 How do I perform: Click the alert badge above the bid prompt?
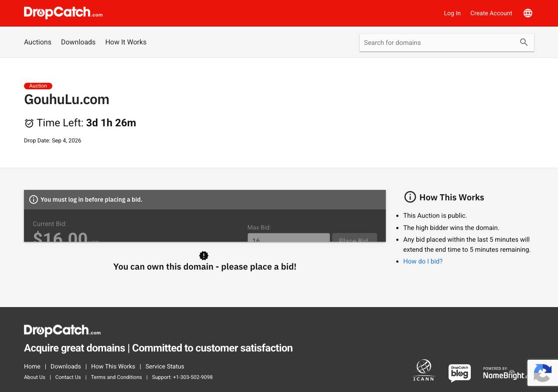coord(204,256)
